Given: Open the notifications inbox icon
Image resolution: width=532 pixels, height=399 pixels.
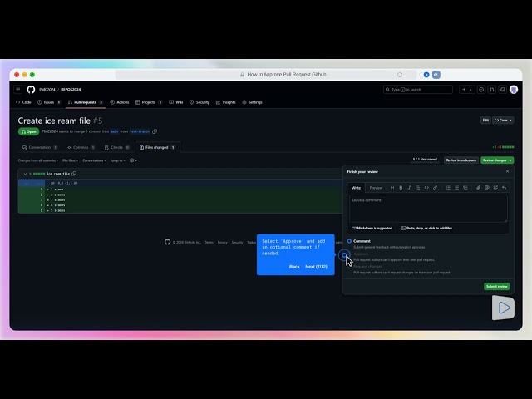Looking at the screenshot, I should pos(503,90).
